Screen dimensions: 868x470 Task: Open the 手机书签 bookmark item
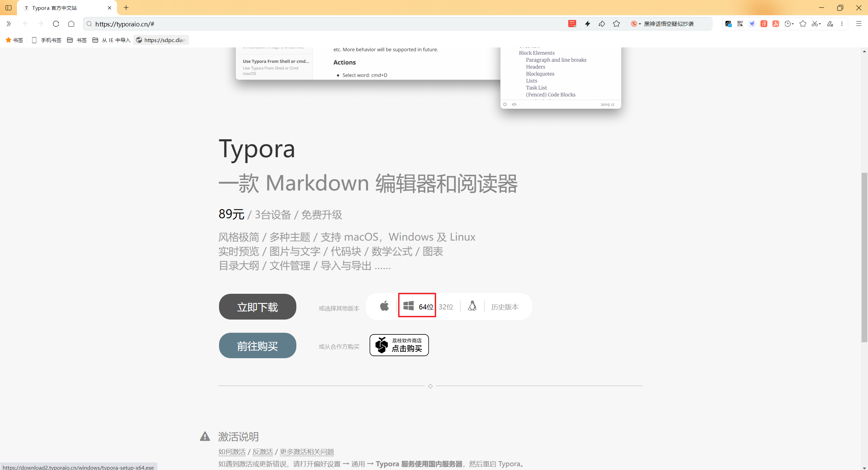[46, 40]
